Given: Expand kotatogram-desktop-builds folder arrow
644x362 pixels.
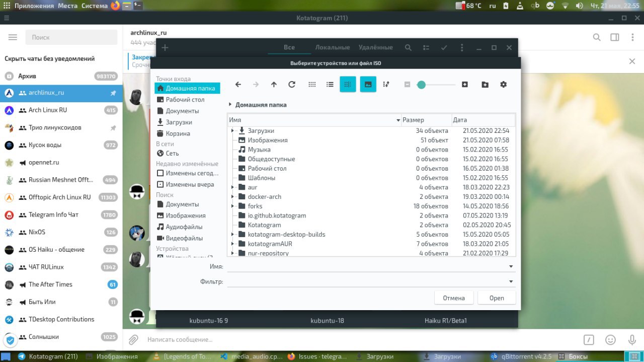Looking at the screenshot, I should pyautogui.click(x=232, y=234).
